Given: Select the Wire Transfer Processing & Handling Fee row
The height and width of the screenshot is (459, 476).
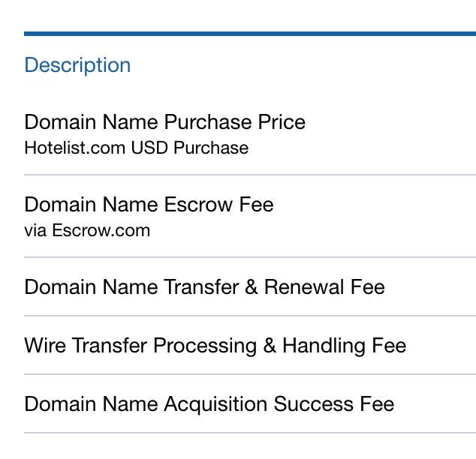Looking at the screenshot, I should tap(215, 346).
